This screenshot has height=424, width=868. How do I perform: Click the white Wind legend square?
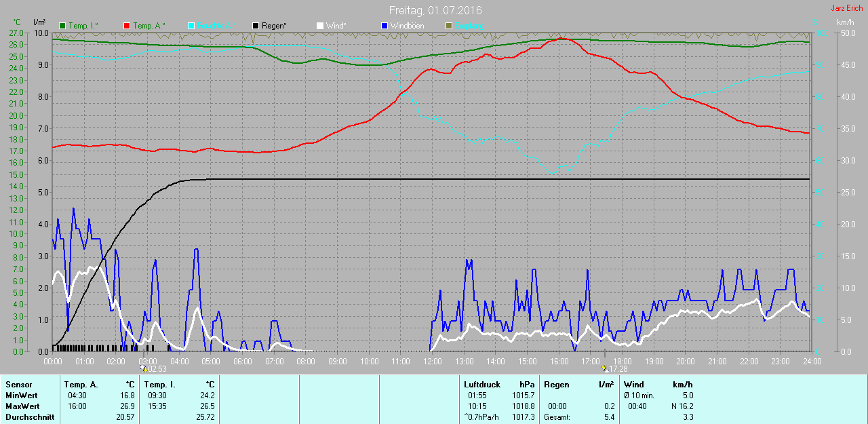point(320,26)
